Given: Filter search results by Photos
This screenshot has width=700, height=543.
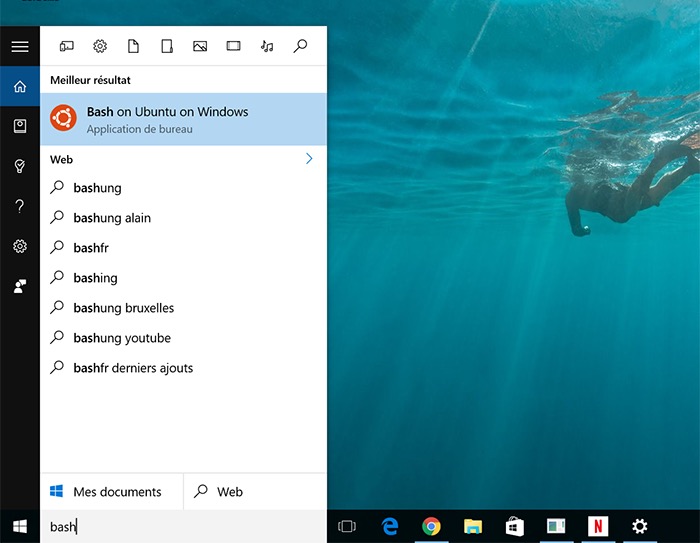Looking at the screenshot, I should click(200, 46).
